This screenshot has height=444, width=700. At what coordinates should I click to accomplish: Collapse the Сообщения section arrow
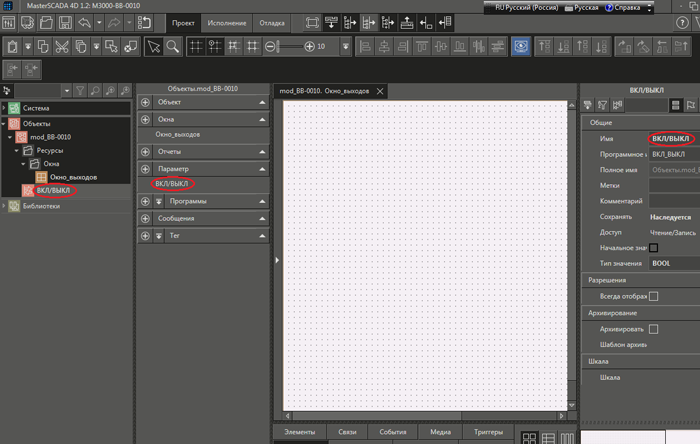click(262, 217)
